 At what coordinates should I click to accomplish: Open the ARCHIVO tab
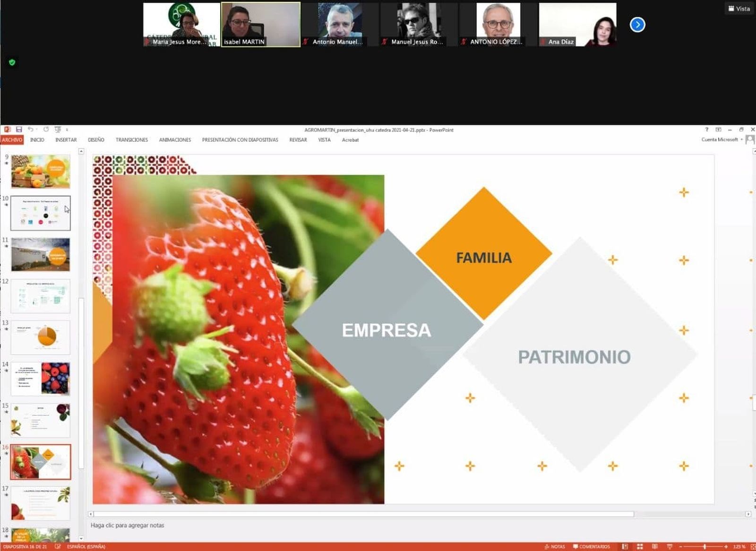click(12, 140)
